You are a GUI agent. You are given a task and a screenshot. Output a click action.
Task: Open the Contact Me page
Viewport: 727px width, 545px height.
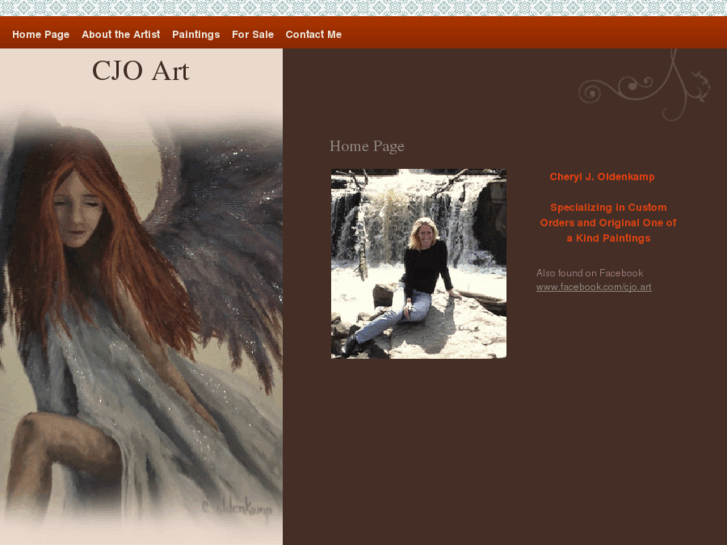pyautogui.click(x=313, y=34)
